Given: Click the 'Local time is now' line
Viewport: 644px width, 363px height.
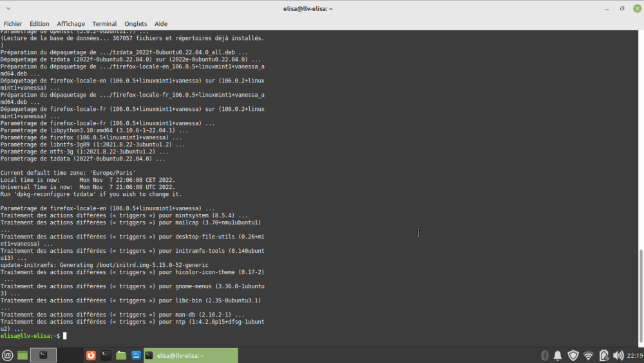Looking at the screenshot, I should coord(88,180).
